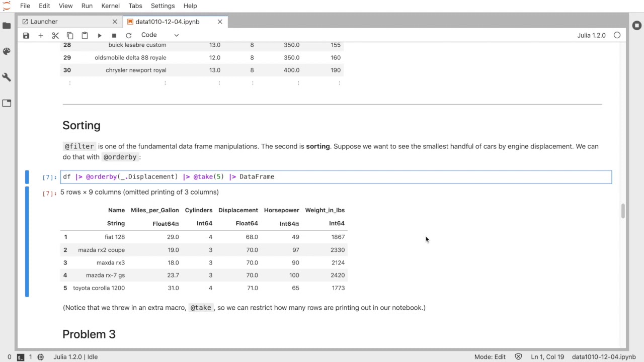This screenshot has height=362, width=644.
Task: Open the File Browser sidebar icon
Action: point(7,26)
